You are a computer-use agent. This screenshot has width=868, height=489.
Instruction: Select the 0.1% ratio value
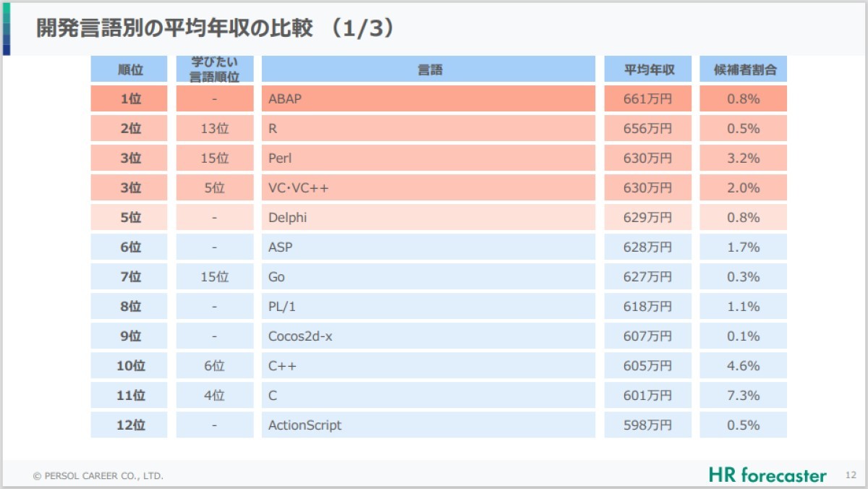tap(744, 336)
